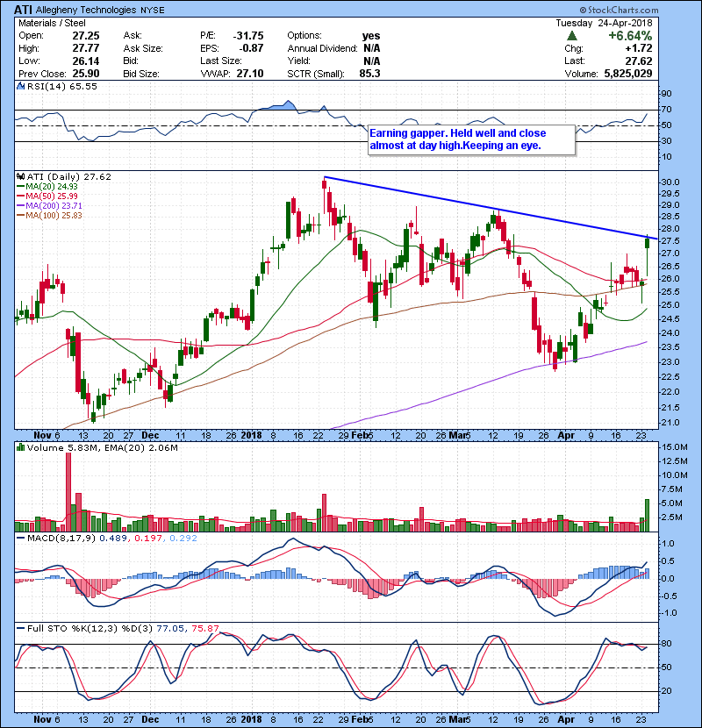This screenshot has width=702, height=728.
Task: Click the Allegheny Technologies company name
Action: point(86,10)
